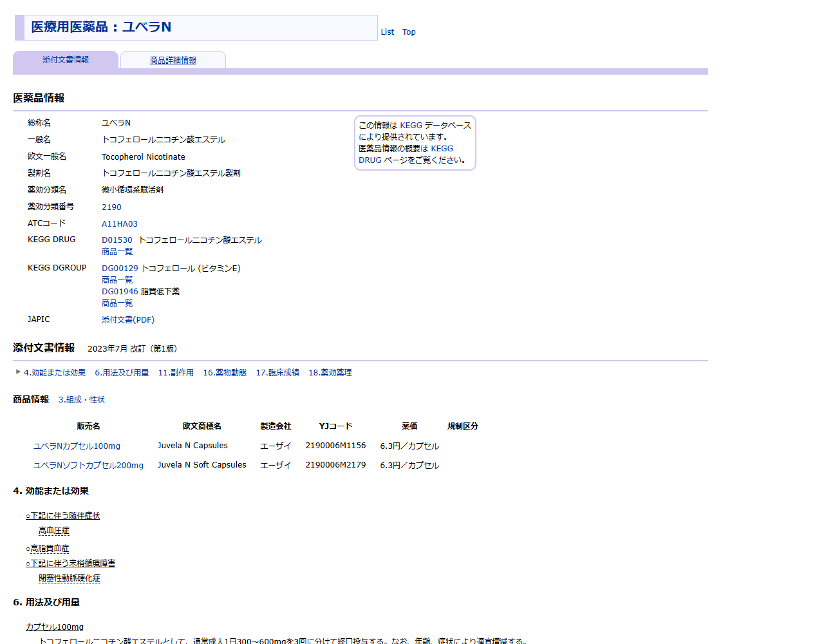This screenshot has width=824, height=644.
Task: Click the triangle marker before section links
Action: pyautogui.click(x=18, y=372)
